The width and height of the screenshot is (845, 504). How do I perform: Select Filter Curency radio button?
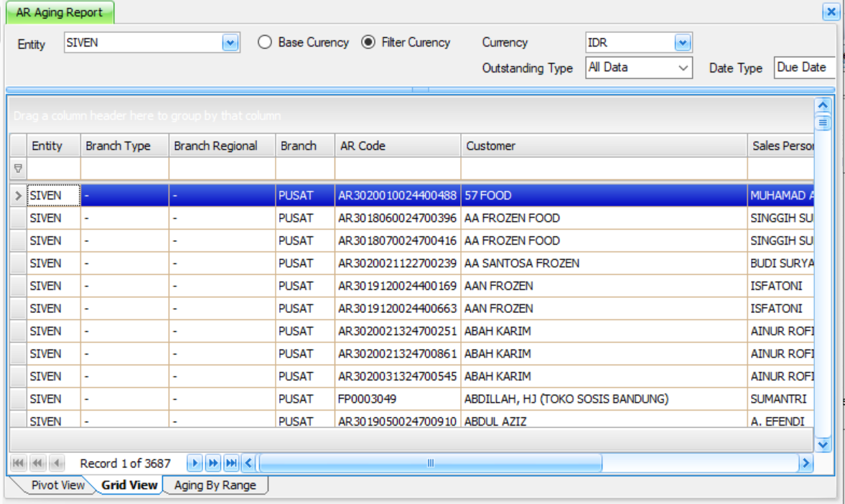click(x=368, y=42)
